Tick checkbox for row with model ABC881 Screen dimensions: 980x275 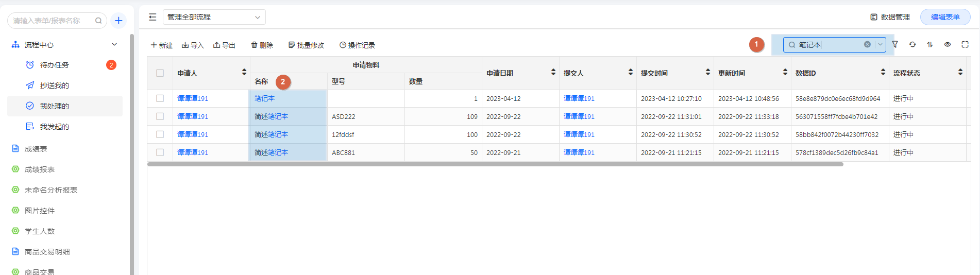coord(160,152)
